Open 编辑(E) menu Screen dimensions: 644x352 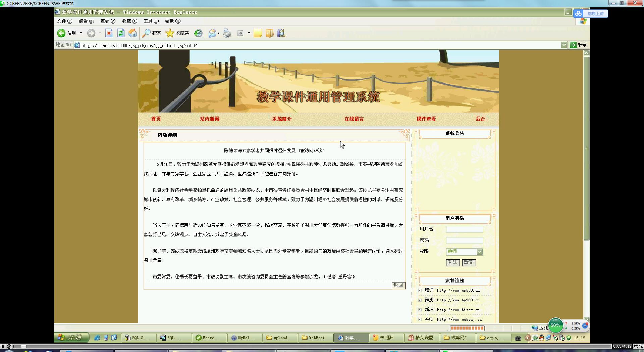click(x=86, y=21)
